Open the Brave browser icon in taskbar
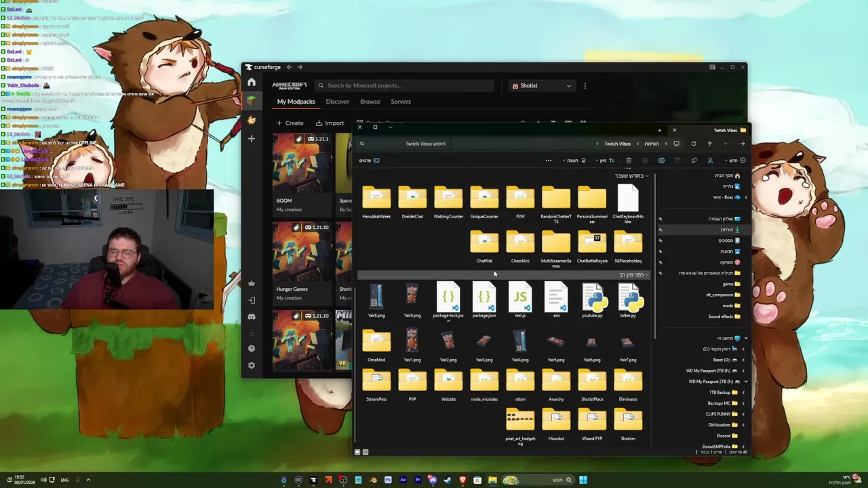This screenshot has width=868, height=488. point(462,480)
